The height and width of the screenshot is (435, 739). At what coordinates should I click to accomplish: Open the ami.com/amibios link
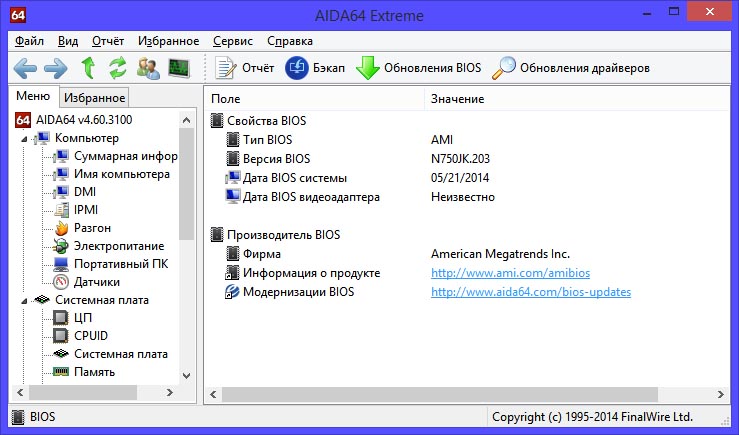point(510,273)
